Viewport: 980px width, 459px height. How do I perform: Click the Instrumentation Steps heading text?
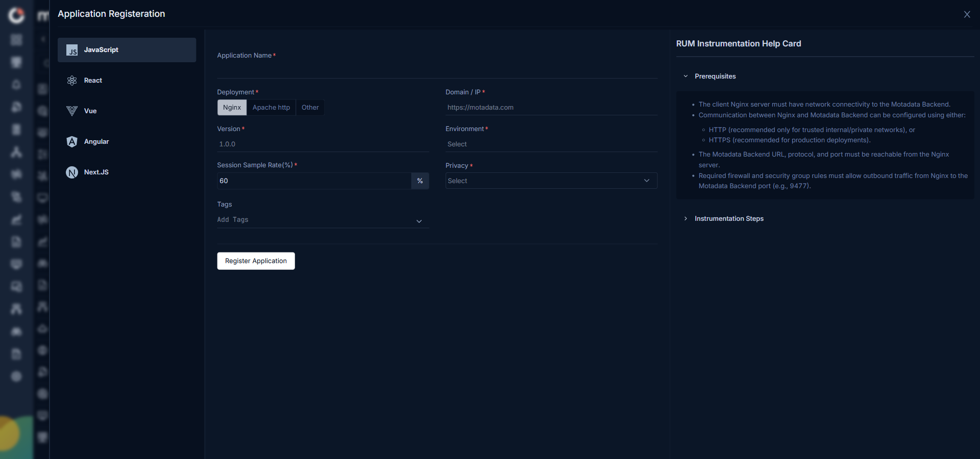coord(729,219)
